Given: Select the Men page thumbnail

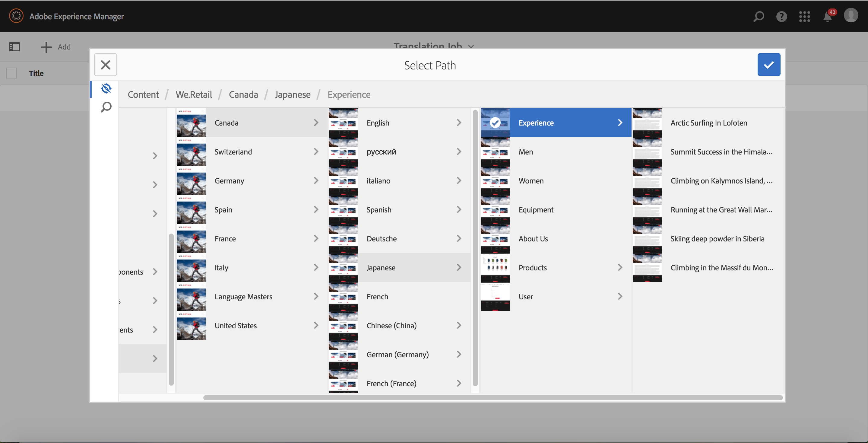Looking at the screenshot, I should (x=495, y=151).
